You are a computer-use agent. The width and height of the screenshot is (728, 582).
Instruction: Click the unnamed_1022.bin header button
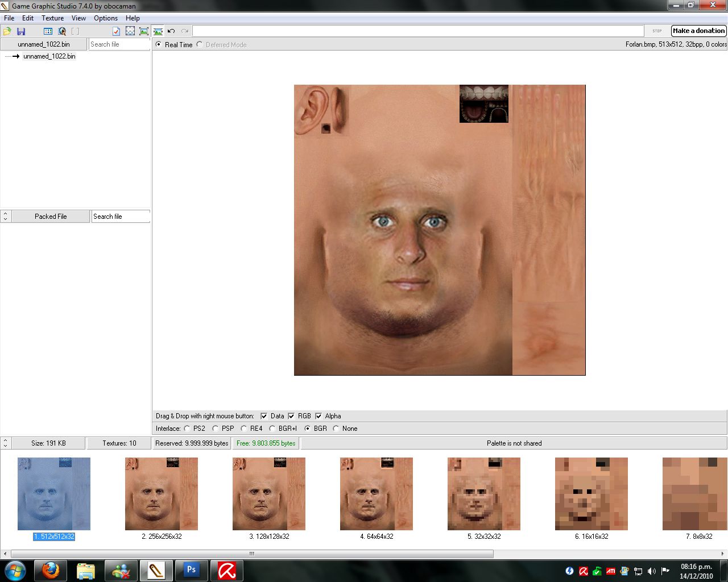pyautogui.click(x=44, y=44)
